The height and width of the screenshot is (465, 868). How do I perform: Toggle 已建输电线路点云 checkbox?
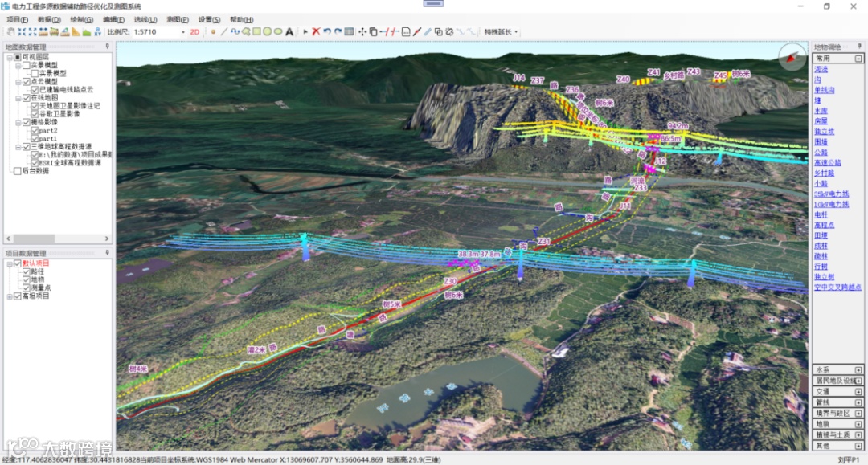(35, 90)
